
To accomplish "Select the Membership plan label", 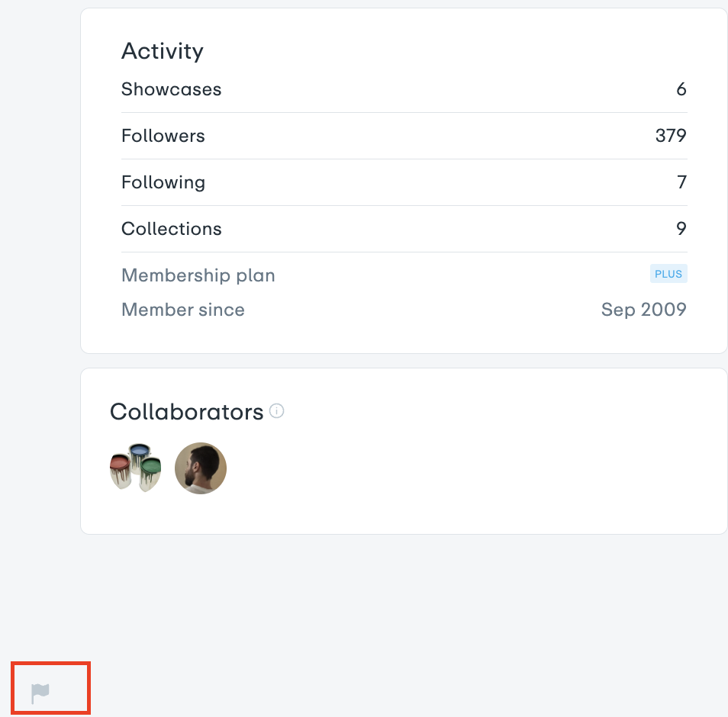I will coord(198,275).
